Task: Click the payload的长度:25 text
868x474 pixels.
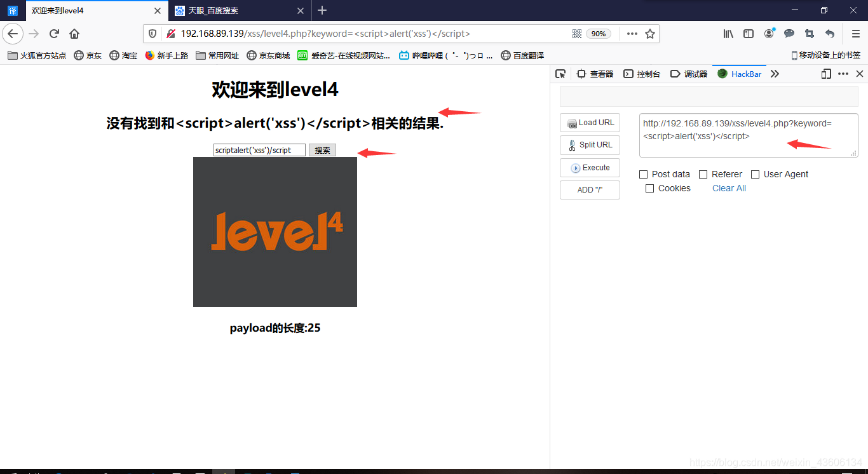Action: 275,328
